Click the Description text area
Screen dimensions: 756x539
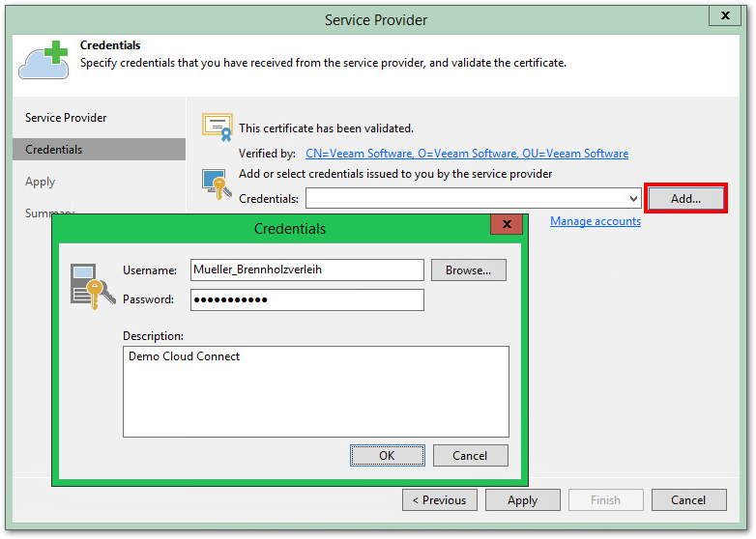pos(315,391)
